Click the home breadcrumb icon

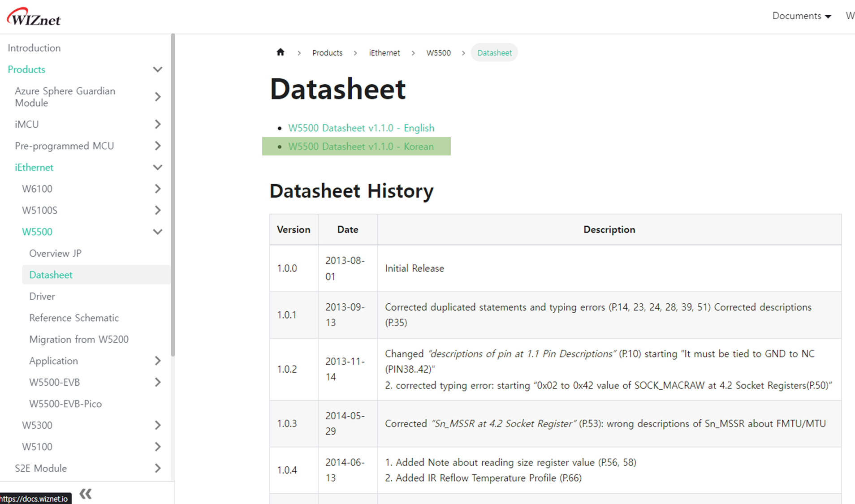pyautogui.click(x=281, y=52)
